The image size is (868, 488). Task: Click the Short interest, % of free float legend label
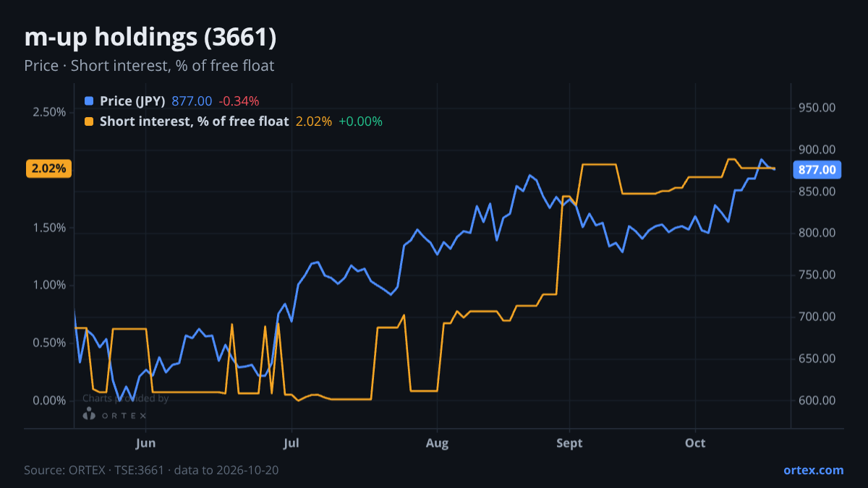click(x=195, y=121)
